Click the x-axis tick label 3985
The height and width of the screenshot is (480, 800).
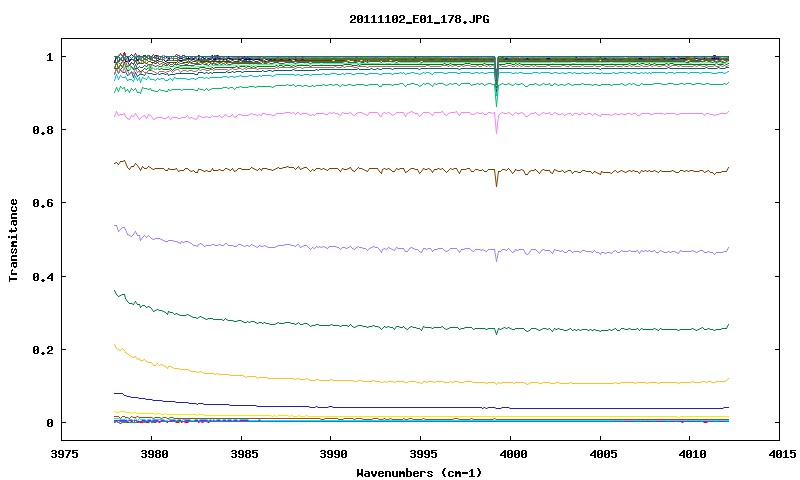244,454
